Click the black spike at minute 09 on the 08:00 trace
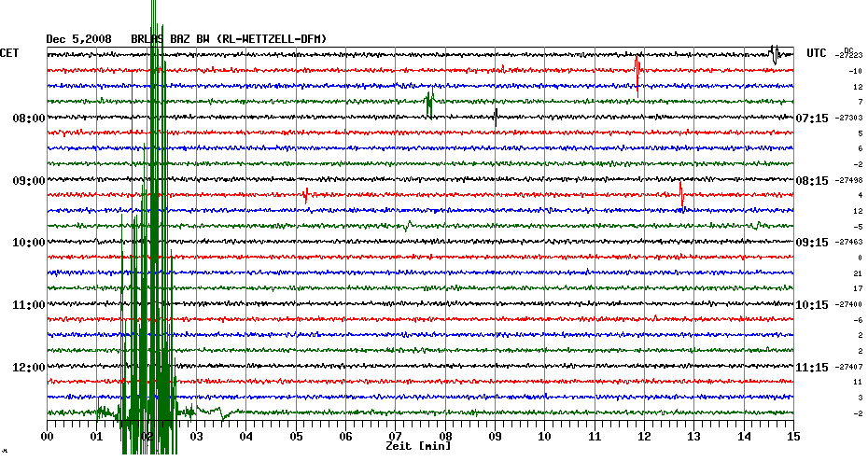This screenshot has height=461, width=868. tap(496, 117)
